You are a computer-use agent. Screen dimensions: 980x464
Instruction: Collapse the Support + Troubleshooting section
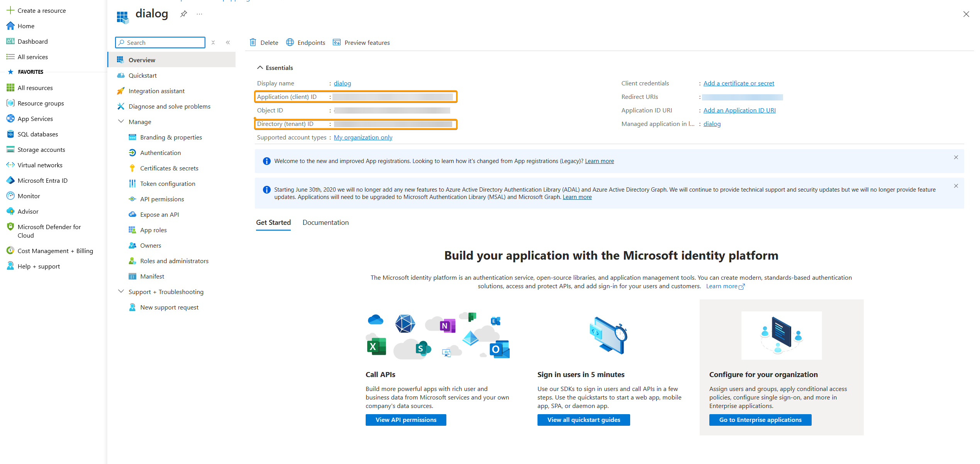pyautogui.click(x=121, y=291)
